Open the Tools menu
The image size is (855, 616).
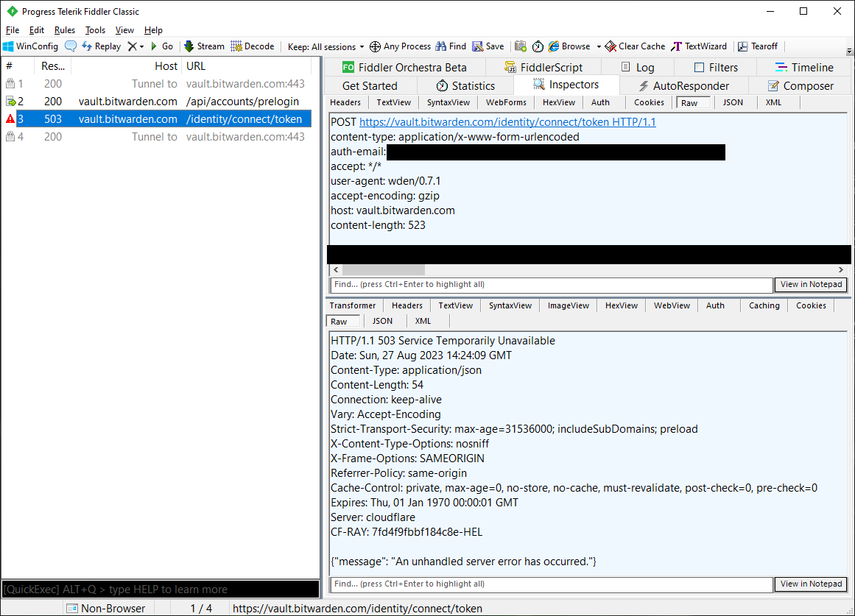point(96,30)
